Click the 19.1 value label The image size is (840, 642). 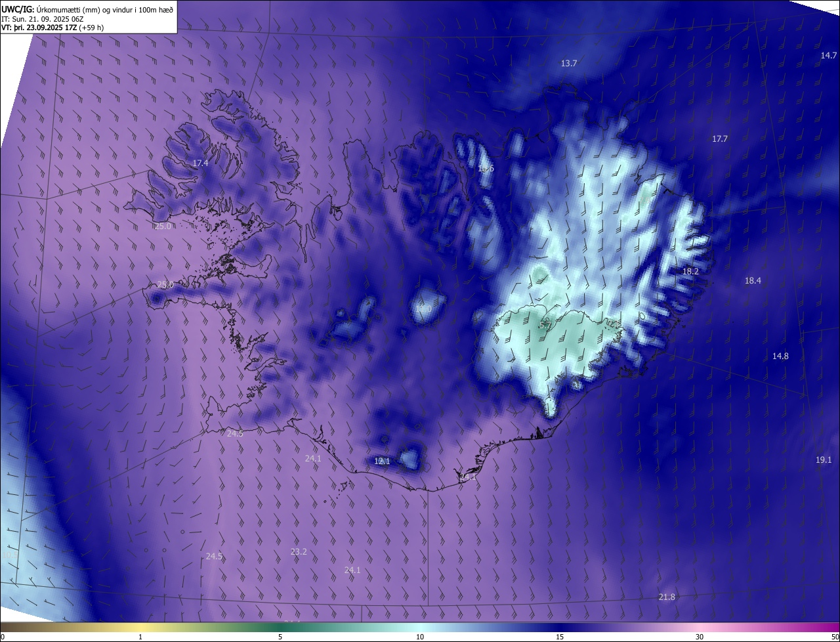(x=824, y=460)
